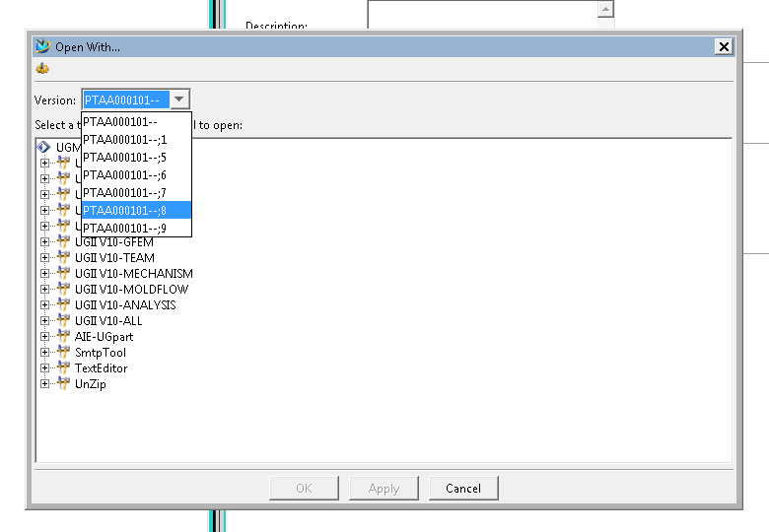The image size is (769, 532).
Task: Select the UGII V10-ANALYSIS label
Action: click(x=125, y=304)
